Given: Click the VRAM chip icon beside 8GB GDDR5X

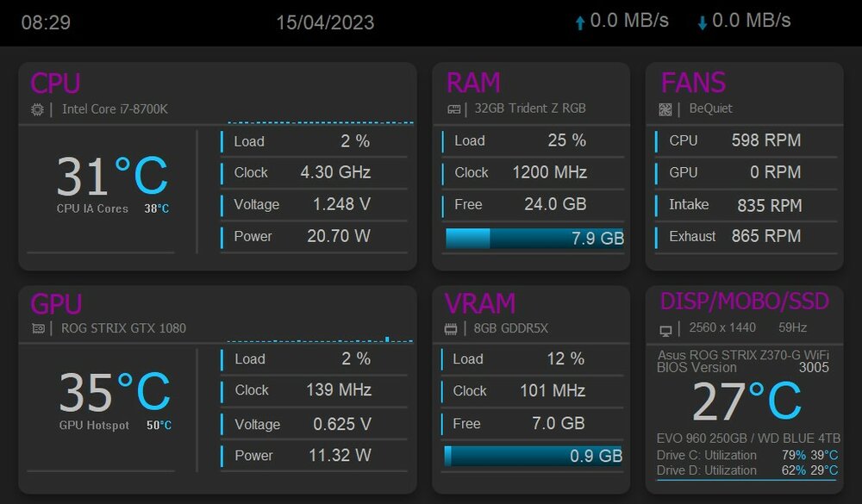Looking at the screenshot, I should pos(450,328).
